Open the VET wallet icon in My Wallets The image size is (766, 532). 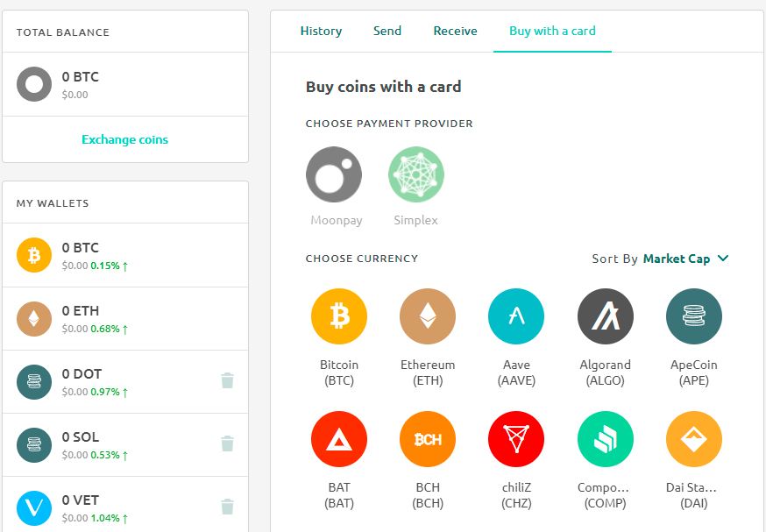pos(34,508)
